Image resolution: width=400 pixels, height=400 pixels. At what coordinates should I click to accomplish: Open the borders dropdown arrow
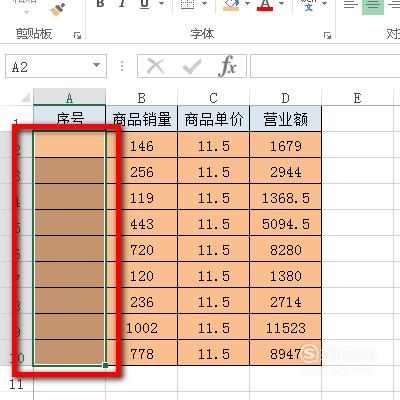pos(204,4)
